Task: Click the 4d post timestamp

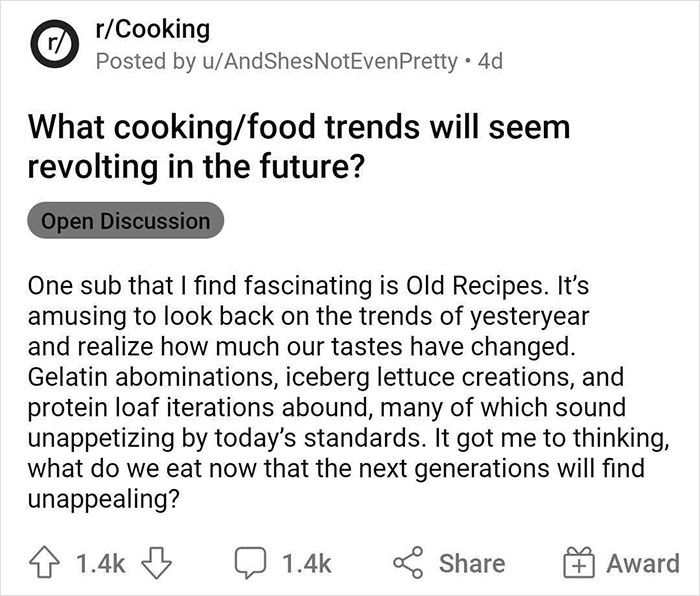Action: point(490,61)
